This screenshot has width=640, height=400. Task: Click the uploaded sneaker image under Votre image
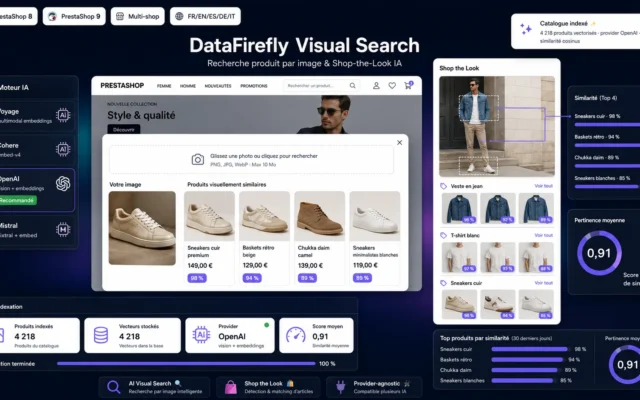142,228
